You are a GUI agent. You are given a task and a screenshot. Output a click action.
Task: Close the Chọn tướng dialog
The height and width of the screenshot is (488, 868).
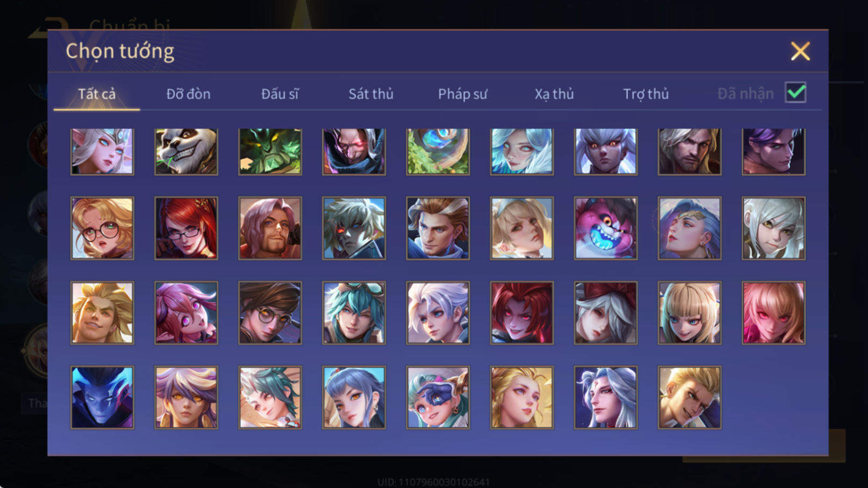click(800, 51)
